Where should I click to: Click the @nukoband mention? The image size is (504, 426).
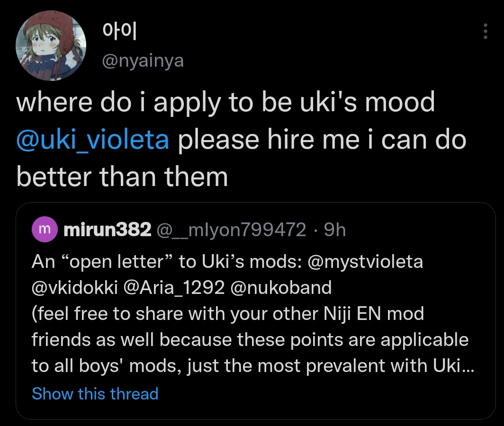pos(280,287)
